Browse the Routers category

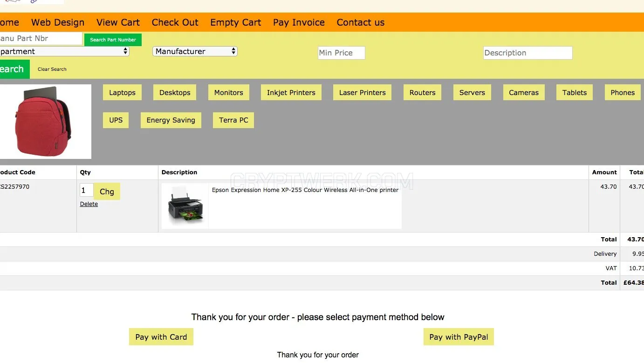[423, 92]
